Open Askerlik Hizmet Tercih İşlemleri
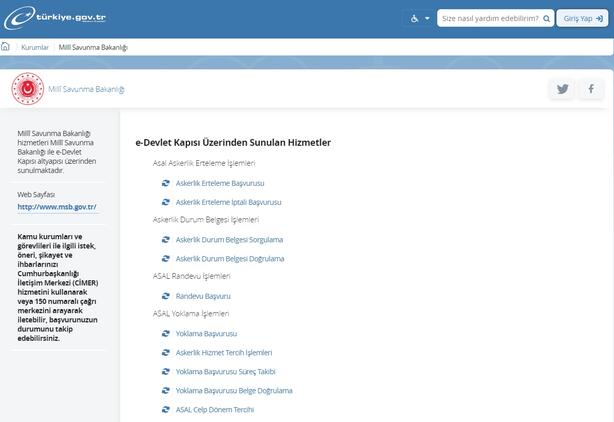 [x=224, y=353]
